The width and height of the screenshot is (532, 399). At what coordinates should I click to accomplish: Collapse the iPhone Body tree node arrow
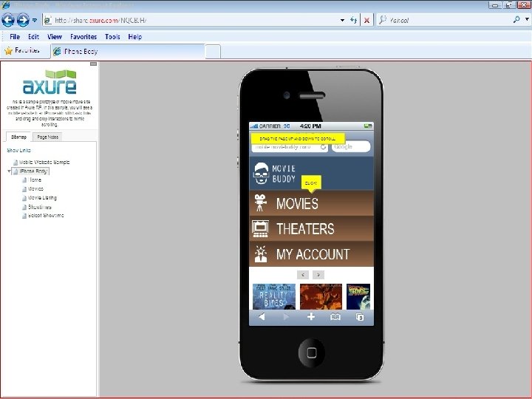pyautogui.click(x=9, y=171)
